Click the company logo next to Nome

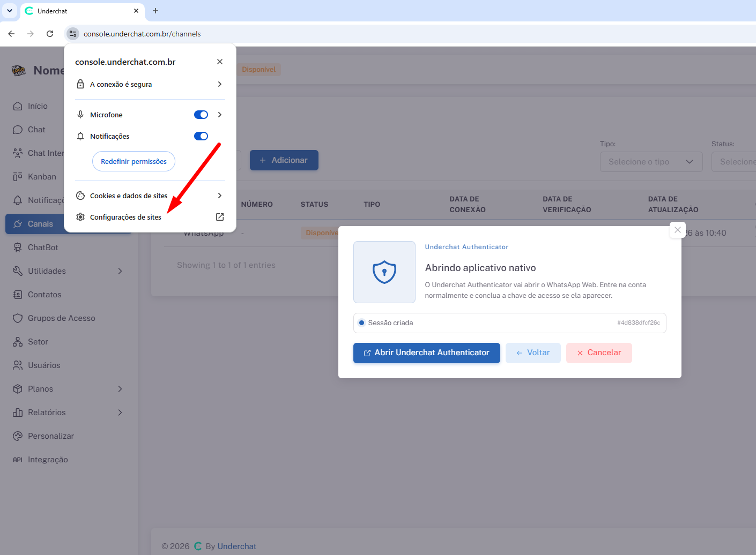click(19, 70)
